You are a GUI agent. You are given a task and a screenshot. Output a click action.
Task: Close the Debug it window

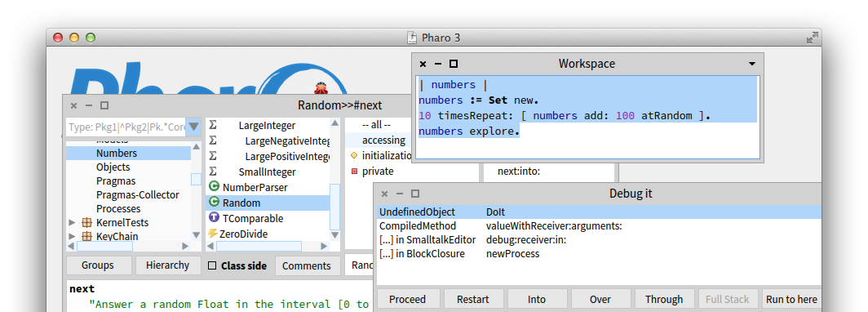384,194
